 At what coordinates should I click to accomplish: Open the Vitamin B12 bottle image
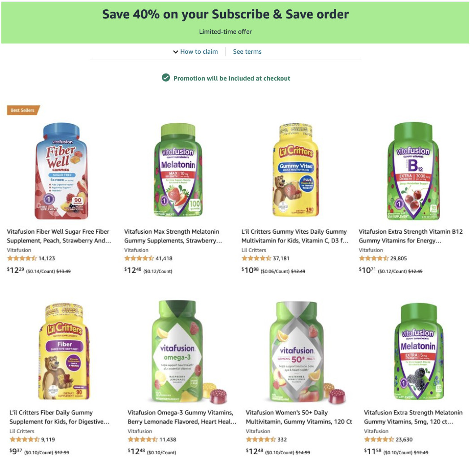coord(413,171)
